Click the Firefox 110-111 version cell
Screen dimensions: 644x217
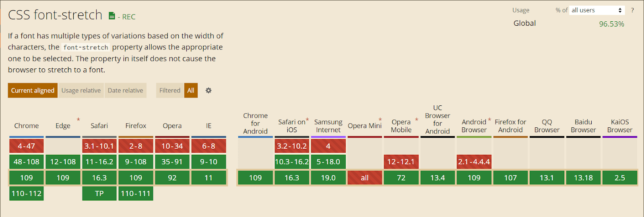136,193
